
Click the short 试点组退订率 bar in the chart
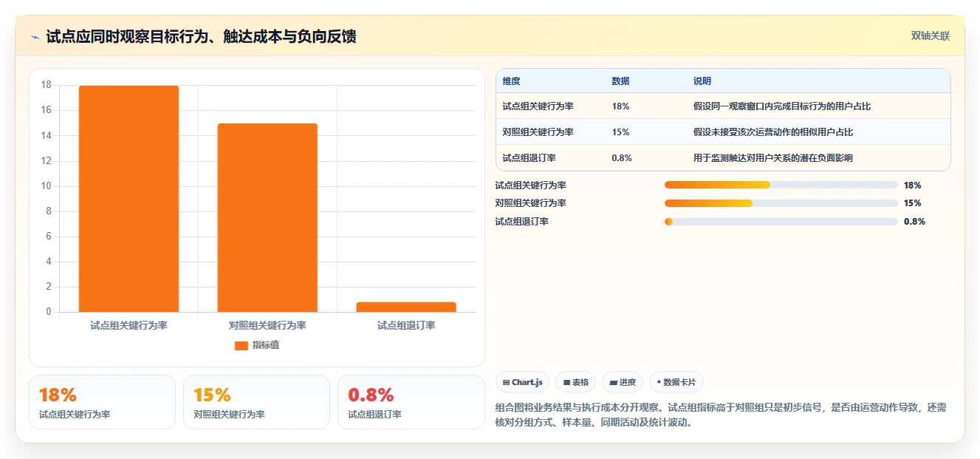(x=406, y=307)
